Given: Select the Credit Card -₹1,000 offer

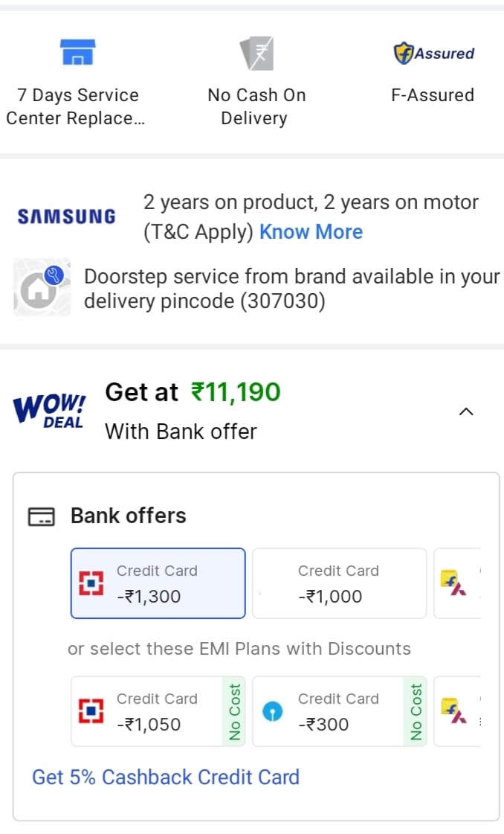Looking at the screenshot, I should [339, 583].
